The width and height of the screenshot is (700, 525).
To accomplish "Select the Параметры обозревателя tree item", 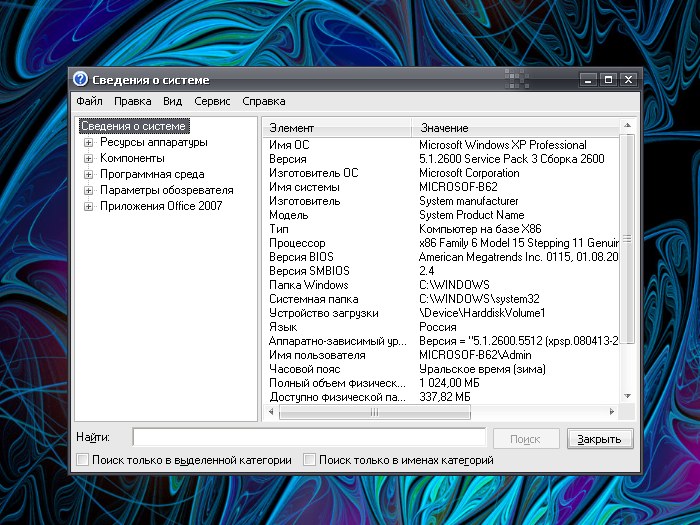I will click(167, 191).
